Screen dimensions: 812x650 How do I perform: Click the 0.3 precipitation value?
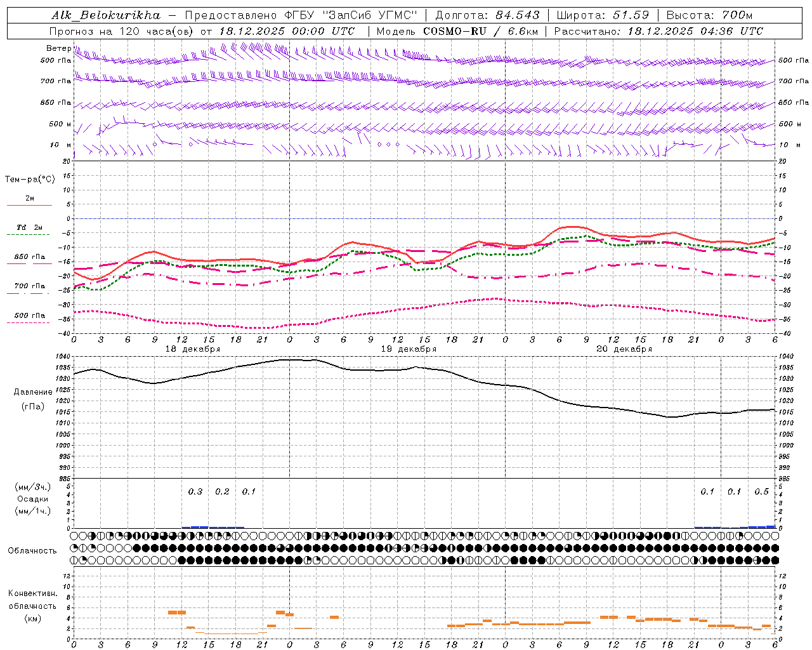point(195,491)
